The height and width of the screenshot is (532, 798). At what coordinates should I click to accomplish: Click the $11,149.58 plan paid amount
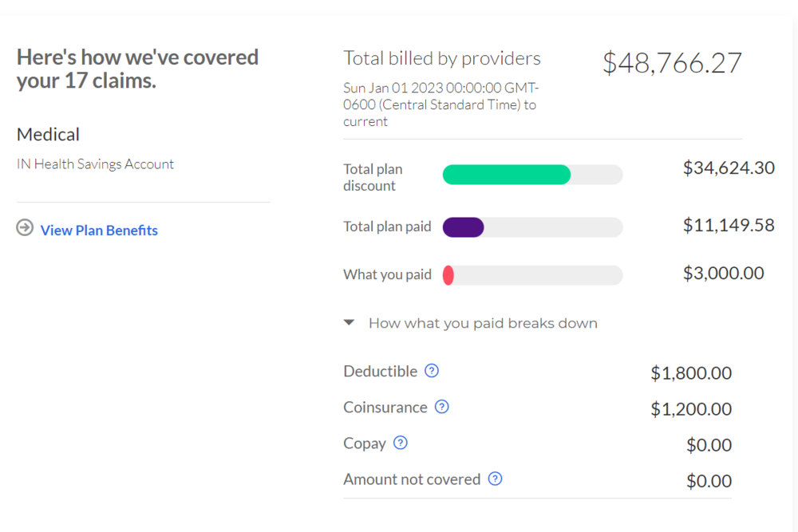pos(729,225)
